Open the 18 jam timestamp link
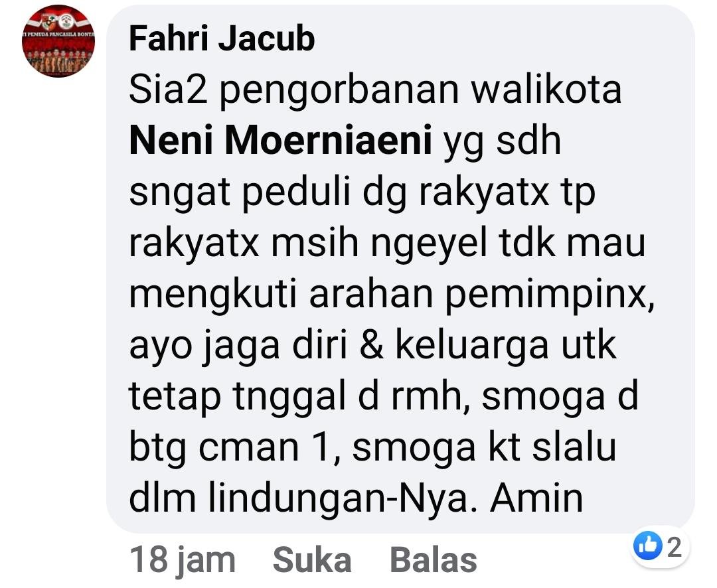Screen dimensions: 717x588 coord(182,559)
